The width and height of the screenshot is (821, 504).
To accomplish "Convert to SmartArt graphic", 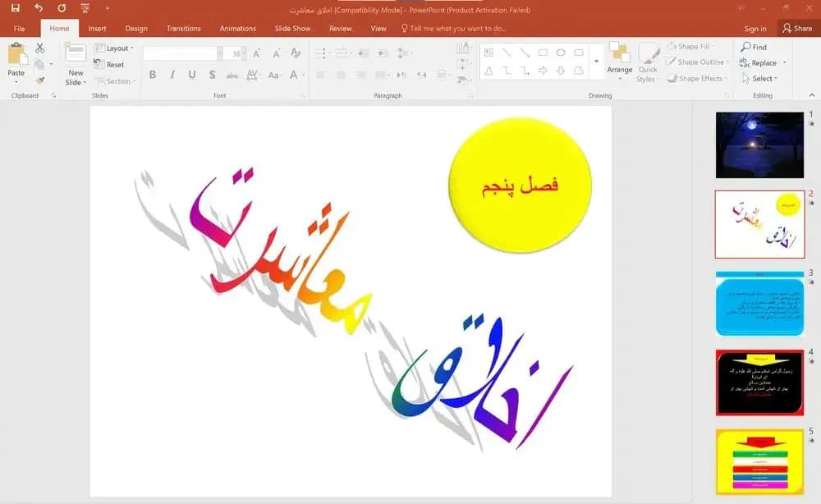I will 462,80.
